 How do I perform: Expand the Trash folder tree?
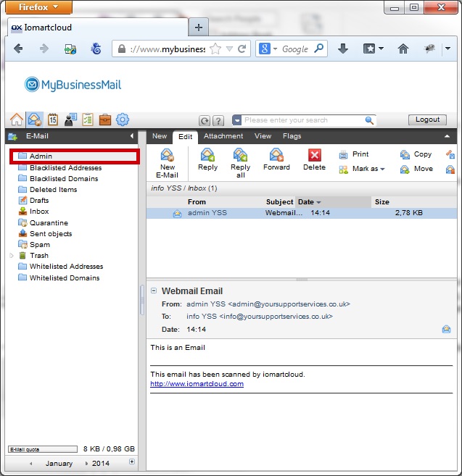tap(12, 256)
